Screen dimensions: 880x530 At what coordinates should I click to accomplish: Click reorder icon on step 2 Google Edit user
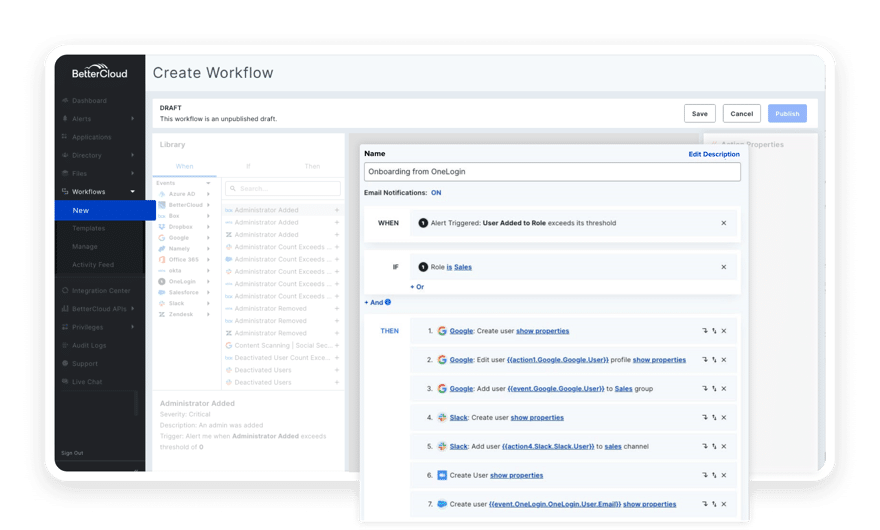[x=714, y=360]
